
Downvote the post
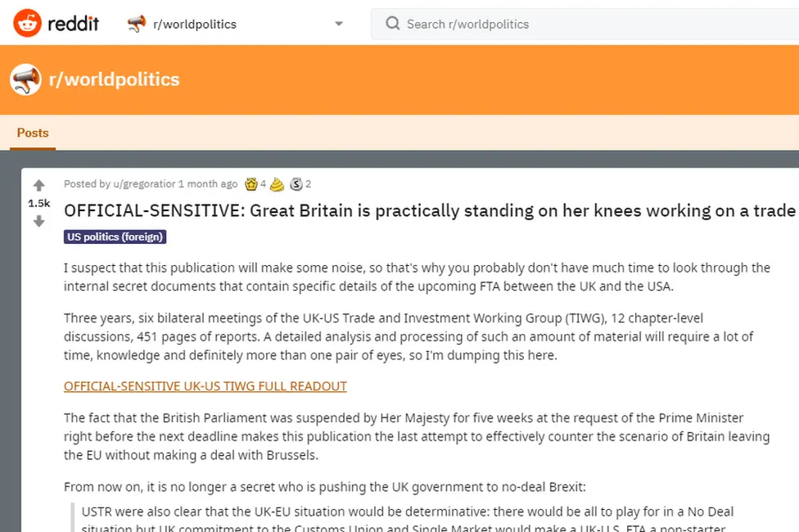pyautogui.click(x=38, y=221)
